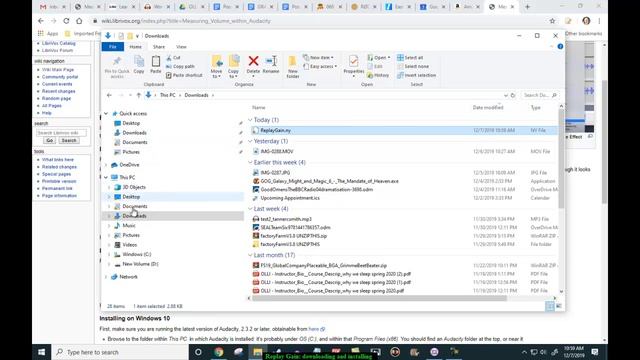The width and height of the screenshot is (640, 360).
Task: Open the Easy access dropdown
Action: [x=320, y=66]
